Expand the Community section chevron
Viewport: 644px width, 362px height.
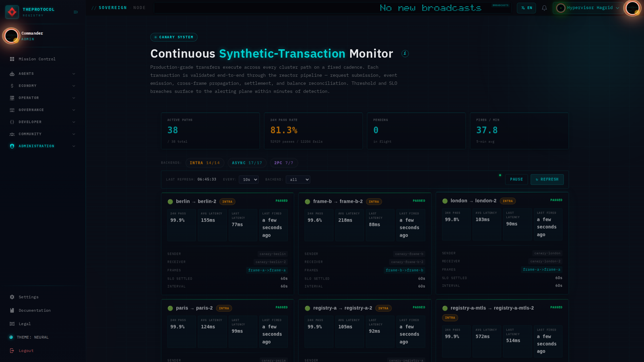click(x=74, y=134)
